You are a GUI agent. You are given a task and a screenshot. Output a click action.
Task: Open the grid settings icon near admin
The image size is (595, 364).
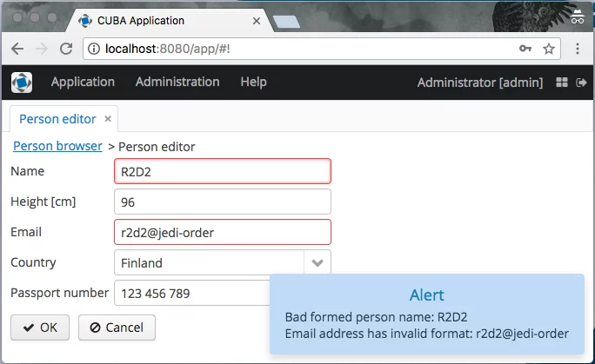562,83
